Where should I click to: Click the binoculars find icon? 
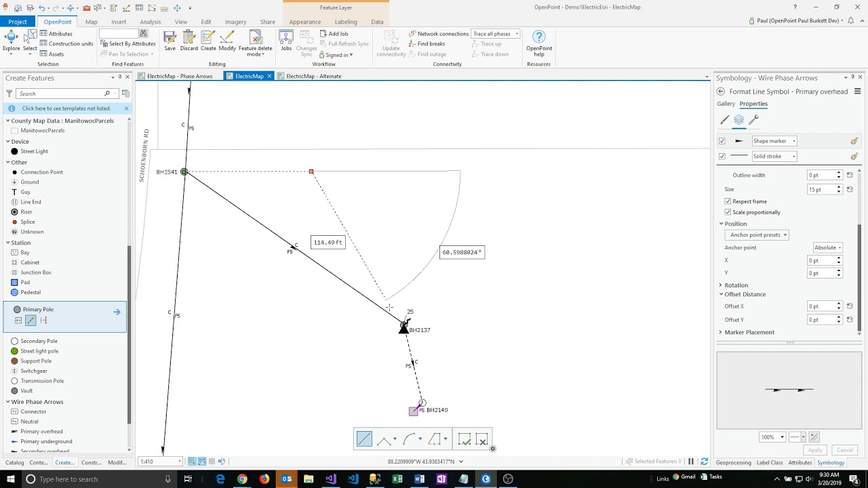143,33
